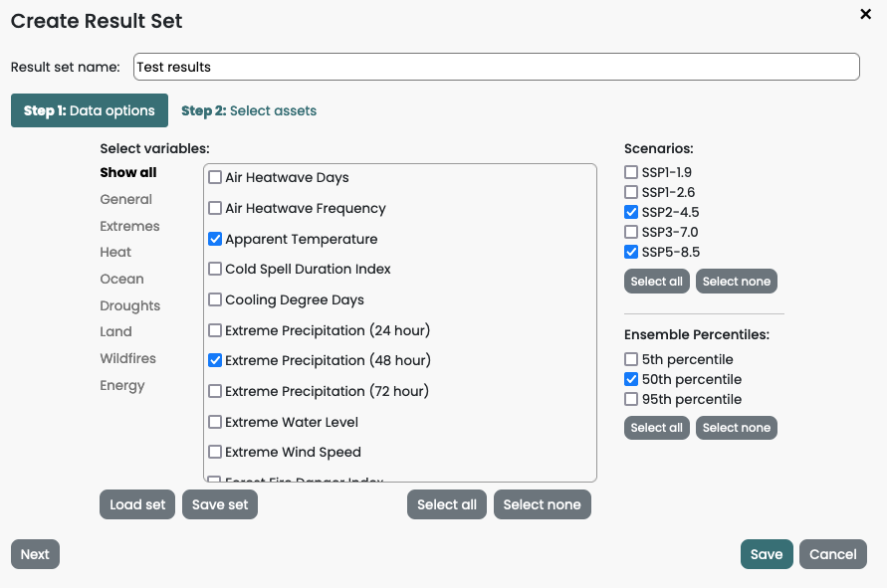
Task: Uncheck Extreme Precipitation (48 hour) checkbox
Action: (x=215, y=360)
